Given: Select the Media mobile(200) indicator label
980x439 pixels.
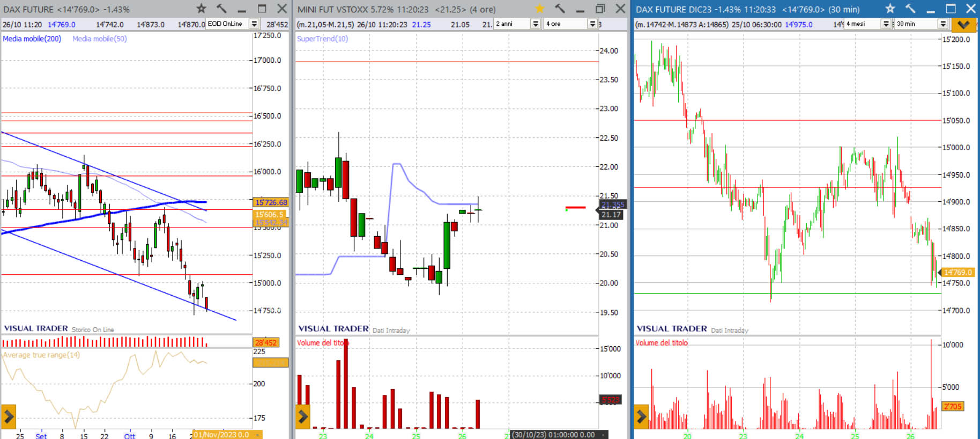Looking at the screenshot, I should (x=32, y=39).
